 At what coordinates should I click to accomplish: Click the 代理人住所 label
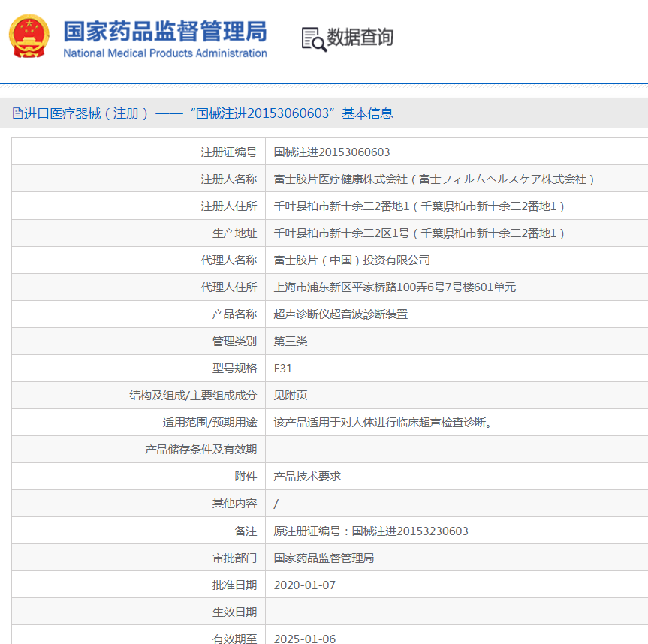click(x=228, y=287)
